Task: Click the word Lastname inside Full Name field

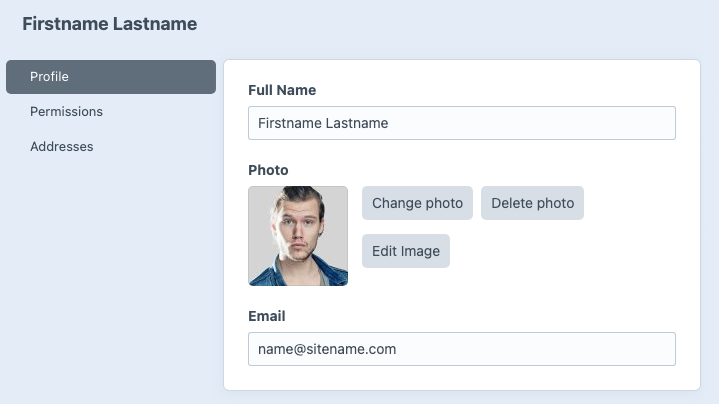Action: click(357, 123)
